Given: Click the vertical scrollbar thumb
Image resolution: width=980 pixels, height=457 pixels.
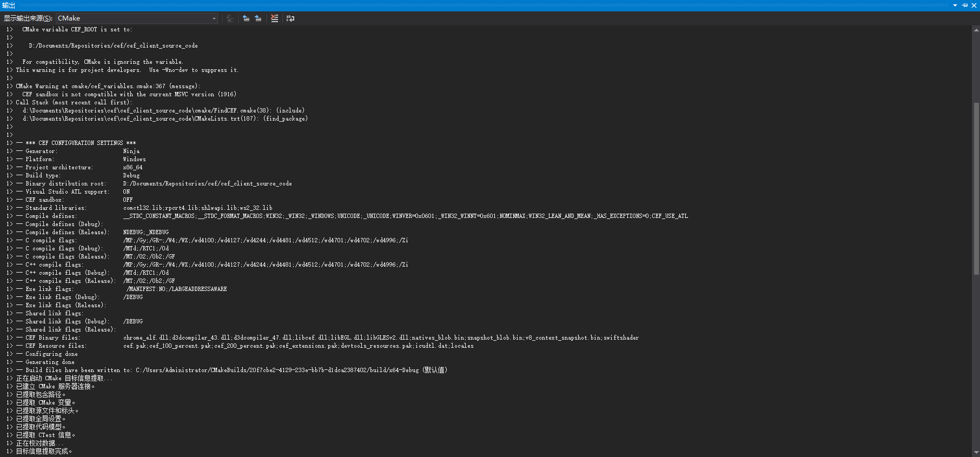Looking at the screenshot, I should [x=976, y=188].
